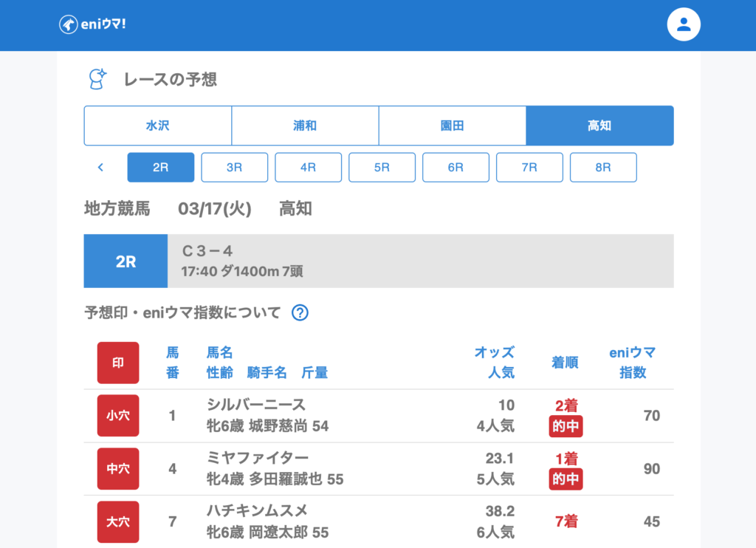756x548 pixels.
Task: Click the race prediction sparkle head icon
Action: coord(97,79)
